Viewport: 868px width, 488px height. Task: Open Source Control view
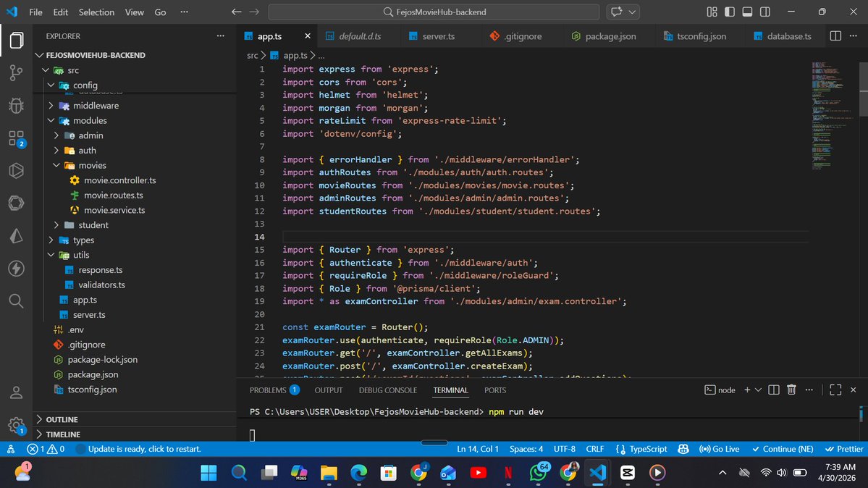click(x=17, y=72)
